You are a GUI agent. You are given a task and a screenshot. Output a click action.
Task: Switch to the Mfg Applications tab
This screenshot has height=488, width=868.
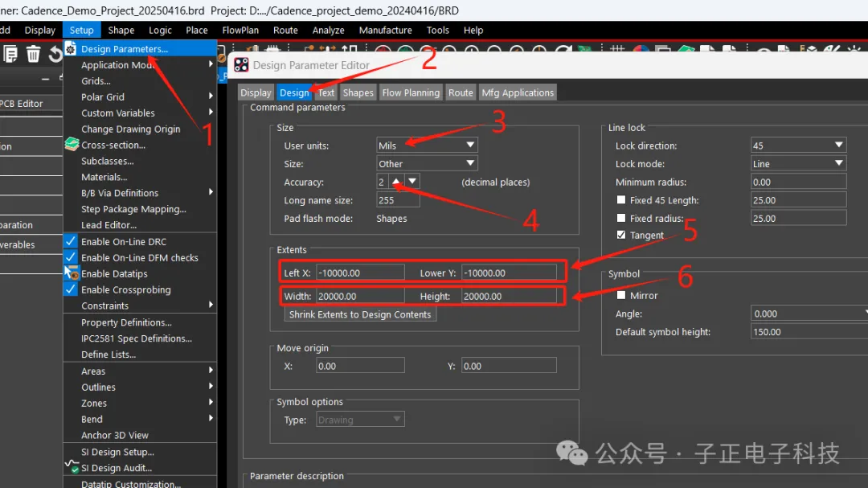[x=518, y=92]
